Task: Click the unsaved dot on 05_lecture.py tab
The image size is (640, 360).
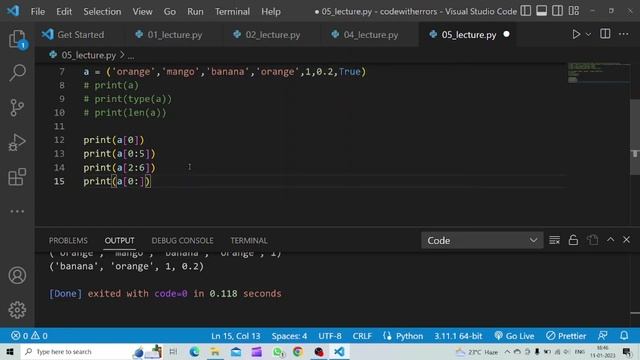Action: (x=507, y=34)
